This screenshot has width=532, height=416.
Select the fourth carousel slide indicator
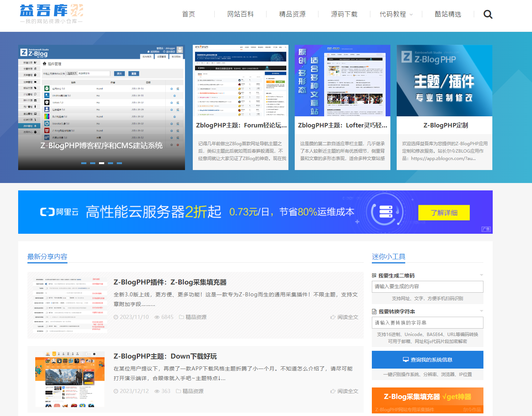pos(110,163)
